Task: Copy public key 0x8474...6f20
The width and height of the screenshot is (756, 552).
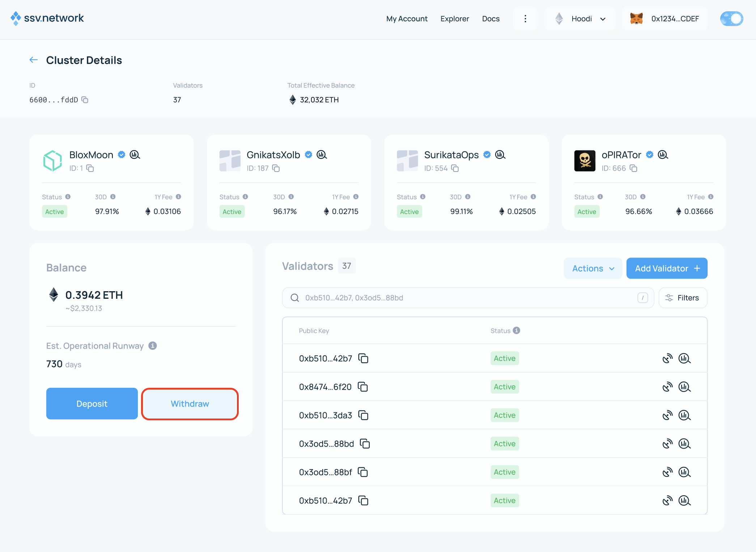Action: [x=363, y=387]
